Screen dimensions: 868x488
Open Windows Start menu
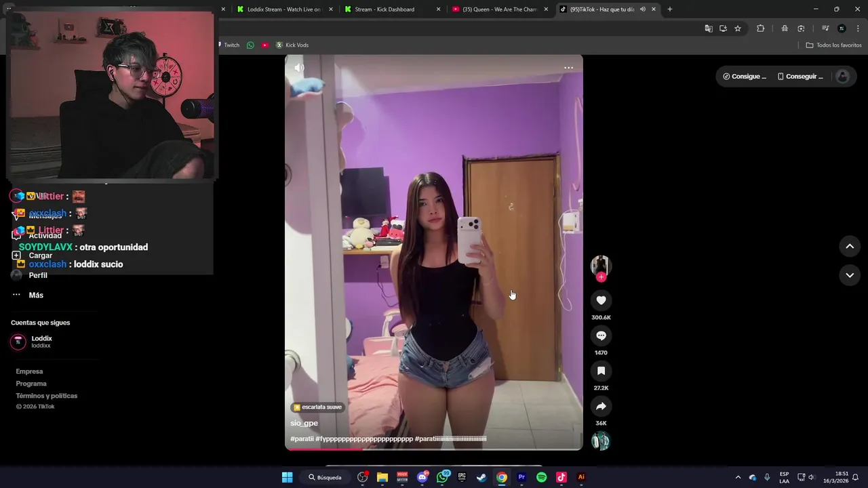(287, 477)
